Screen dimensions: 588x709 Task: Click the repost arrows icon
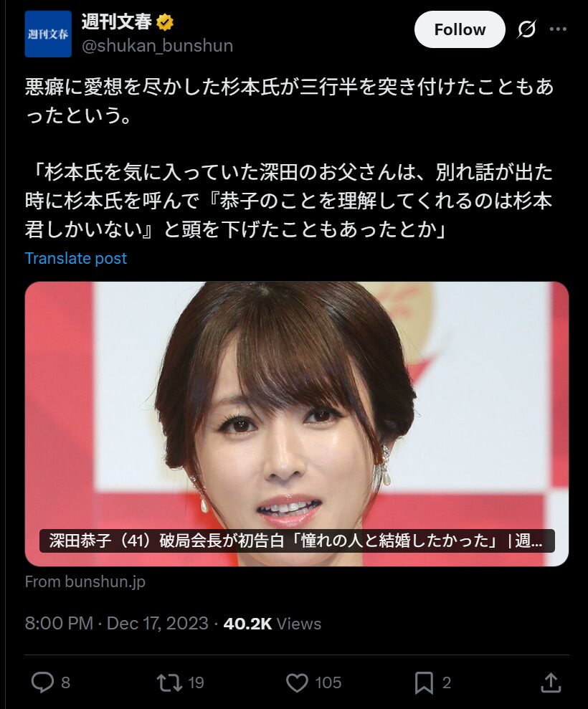click(x=169, y=682)
